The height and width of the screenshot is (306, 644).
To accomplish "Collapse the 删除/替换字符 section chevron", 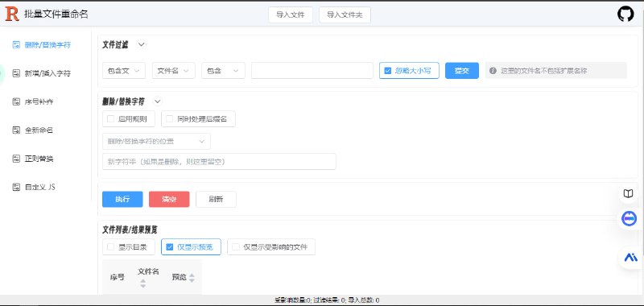I will 158,101.
